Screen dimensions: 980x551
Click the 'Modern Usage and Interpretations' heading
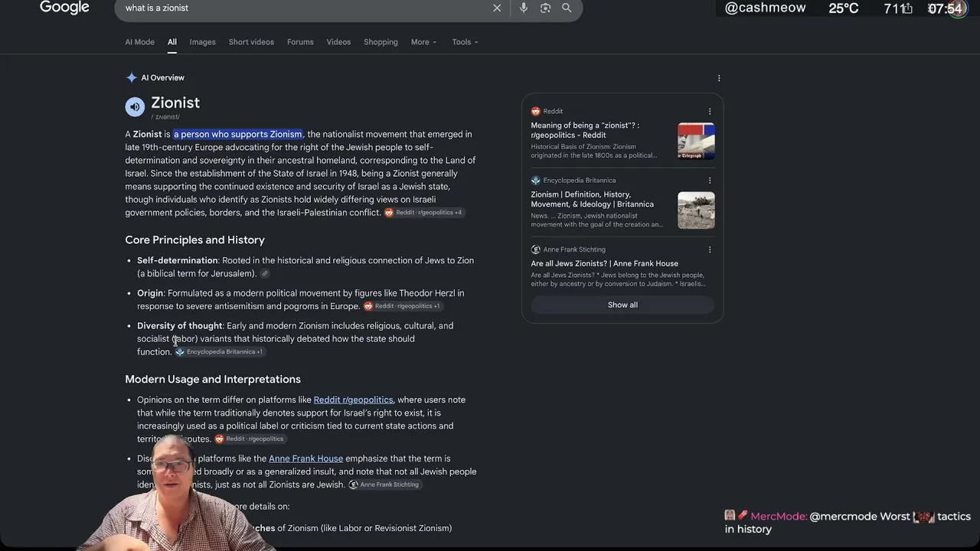(213, 379)
